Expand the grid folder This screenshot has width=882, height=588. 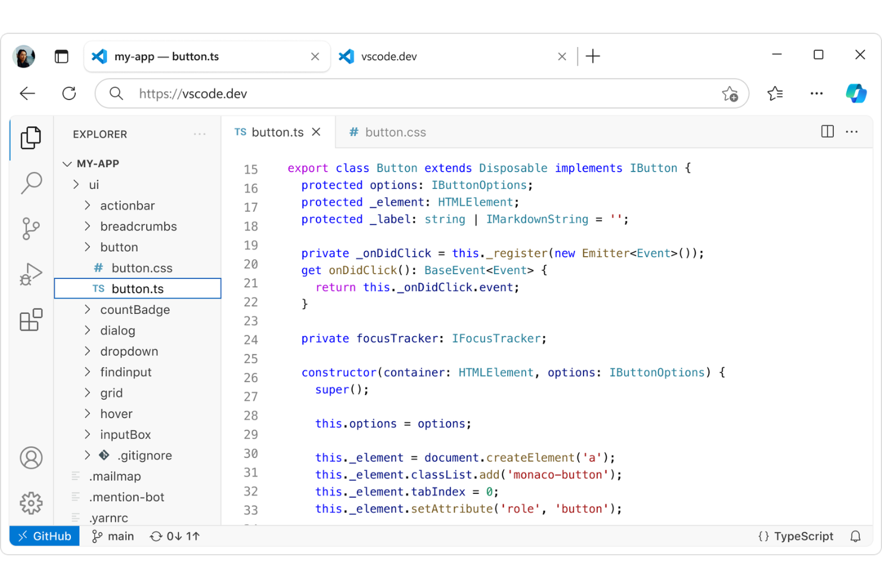point(88,393)
